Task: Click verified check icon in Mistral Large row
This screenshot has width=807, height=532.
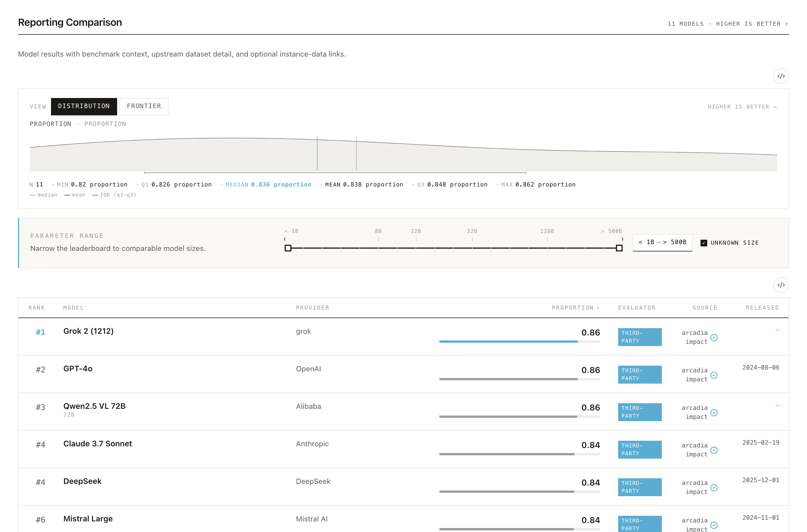Action: coord(714,525)
